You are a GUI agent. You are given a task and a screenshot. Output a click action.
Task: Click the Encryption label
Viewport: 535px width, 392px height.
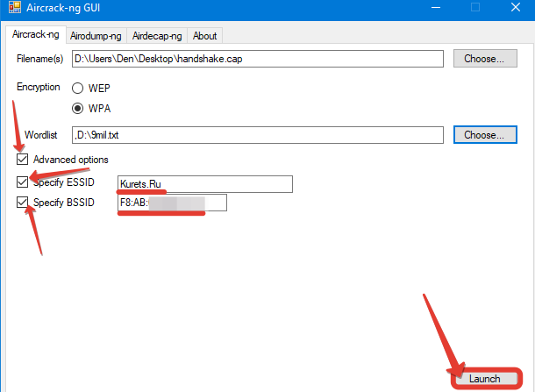[39, 87]
